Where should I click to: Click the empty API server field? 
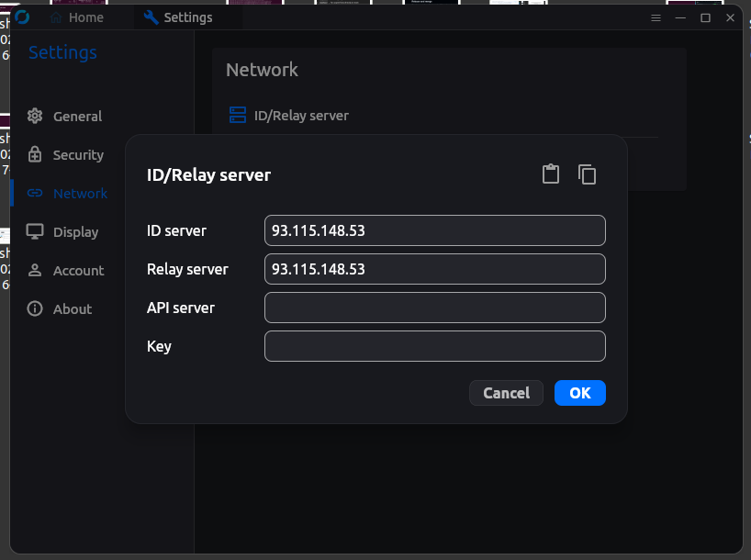point(434,308)
